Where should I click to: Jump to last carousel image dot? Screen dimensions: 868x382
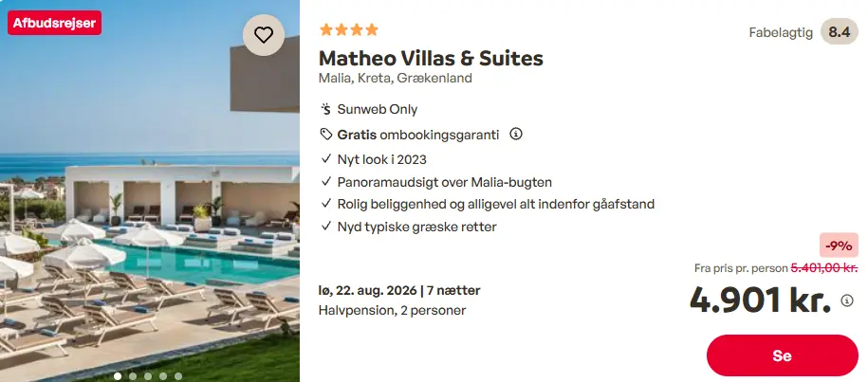tap(178, 376)
